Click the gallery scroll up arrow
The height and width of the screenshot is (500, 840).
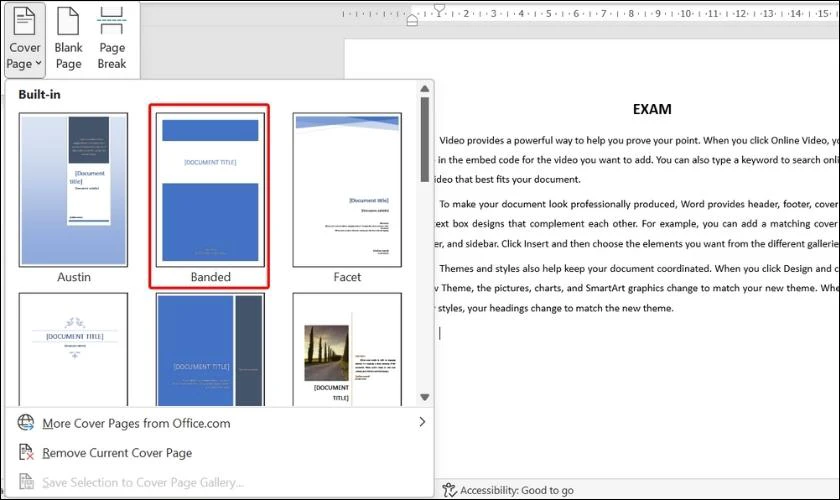(x=425, y=88)
